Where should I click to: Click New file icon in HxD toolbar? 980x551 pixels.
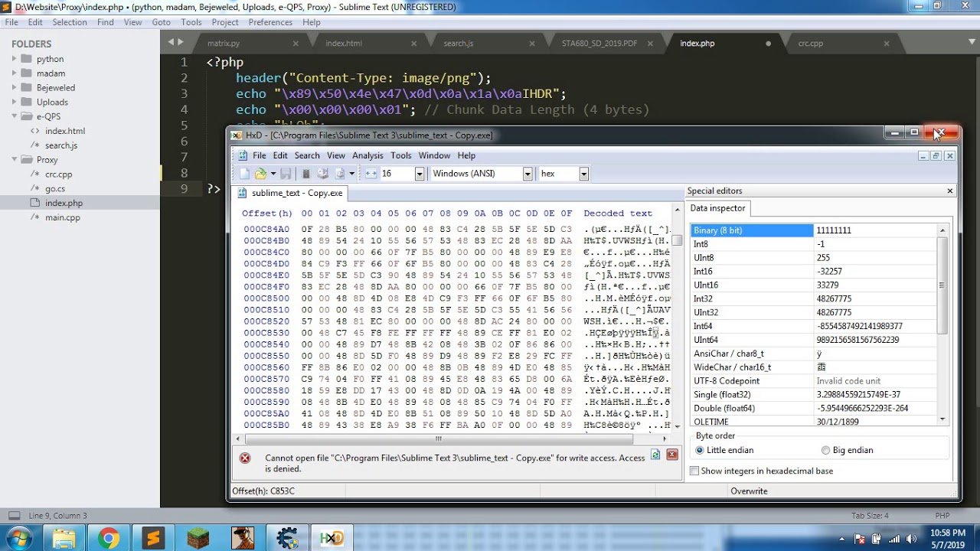pyautogui.click(x=244, y=174)
